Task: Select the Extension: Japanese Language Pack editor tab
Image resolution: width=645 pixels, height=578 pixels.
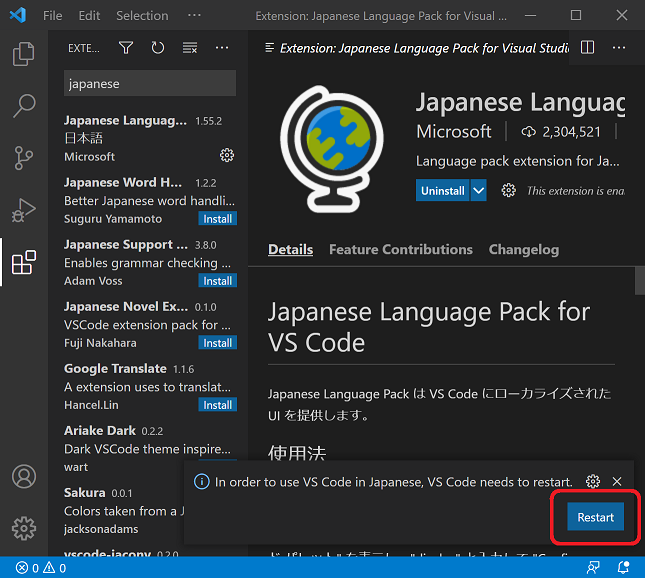Action: 417,48
